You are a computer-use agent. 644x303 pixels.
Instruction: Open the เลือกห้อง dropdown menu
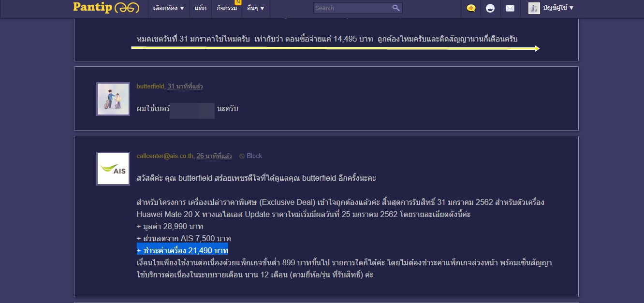click(x=169, y=8)
